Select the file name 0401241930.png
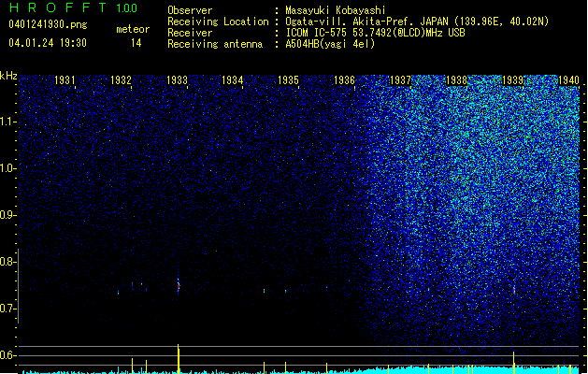The image size is (588, 374). (48, 25)
